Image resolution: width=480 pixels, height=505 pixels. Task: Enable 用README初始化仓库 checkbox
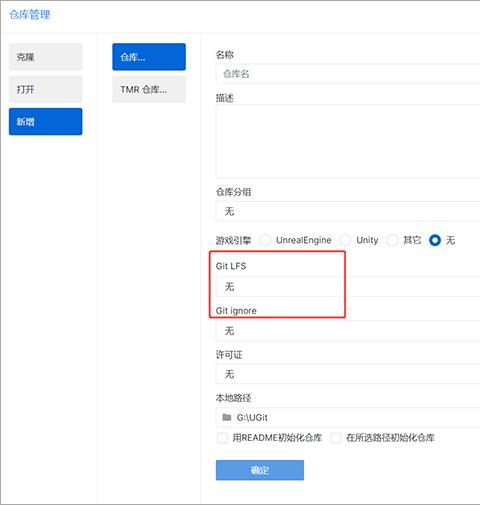tap(222, 437)
